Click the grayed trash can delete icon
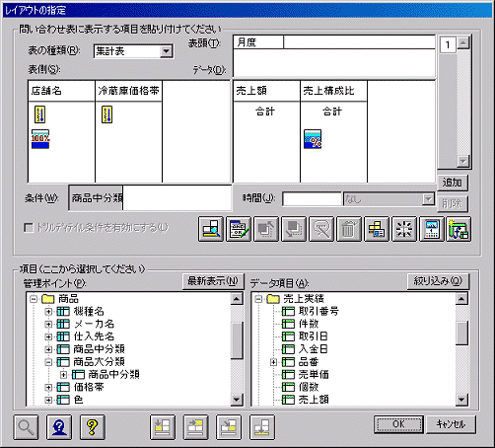This screenshot has width=495, height=448. click(x=349, y=229)
